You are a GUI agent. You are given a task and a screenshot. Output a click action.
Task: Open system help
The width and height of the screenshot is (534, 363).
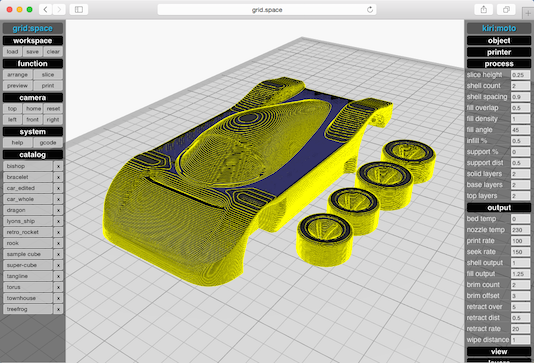18,143
